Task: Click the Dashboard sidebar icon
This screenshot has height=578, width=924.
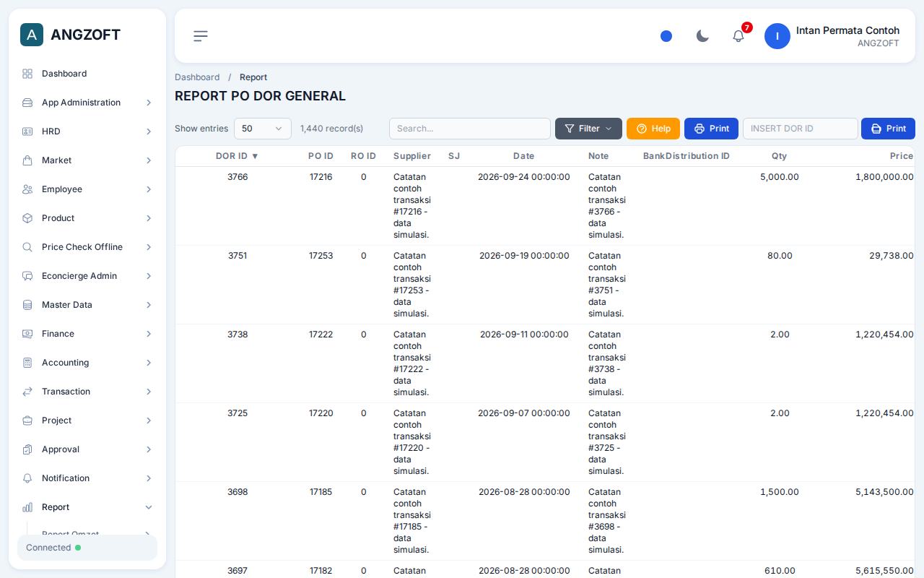Action: 27,74
